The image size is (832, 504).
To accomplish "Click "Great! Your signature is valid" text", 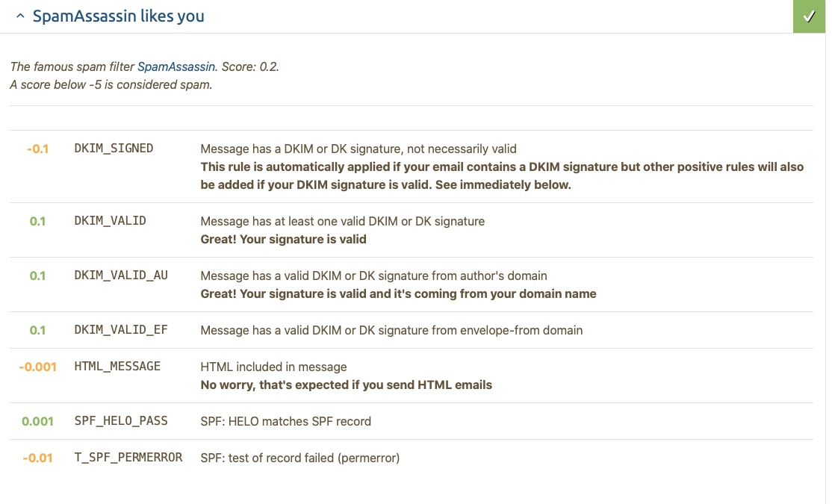I will (x=283, y=240).
